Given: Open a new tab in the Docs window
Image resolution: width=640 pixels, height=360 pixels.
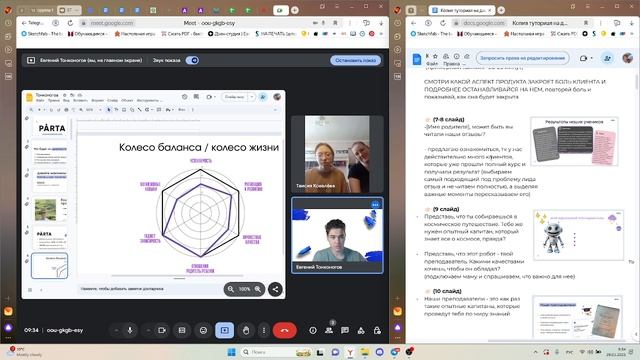Looking at the screenshot, I should click(501, 10).
